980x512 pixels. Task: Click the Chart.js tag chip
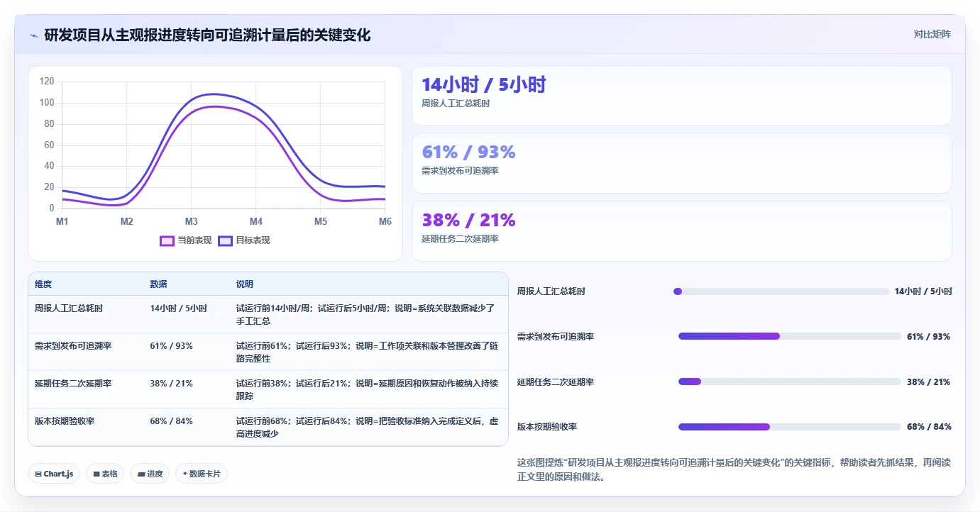(54, 474)
